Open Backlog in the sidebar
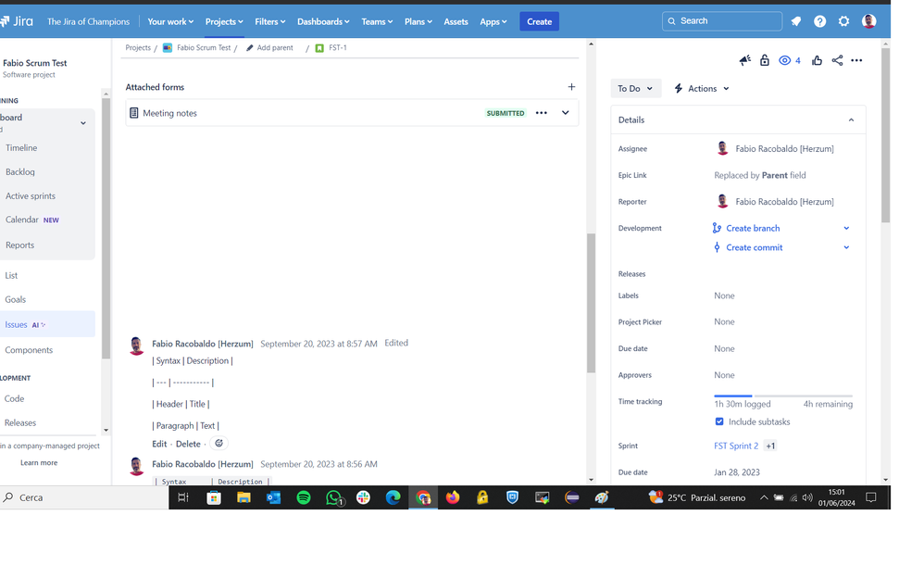Viewport: 924px width, 578px height. pos(20,172)
